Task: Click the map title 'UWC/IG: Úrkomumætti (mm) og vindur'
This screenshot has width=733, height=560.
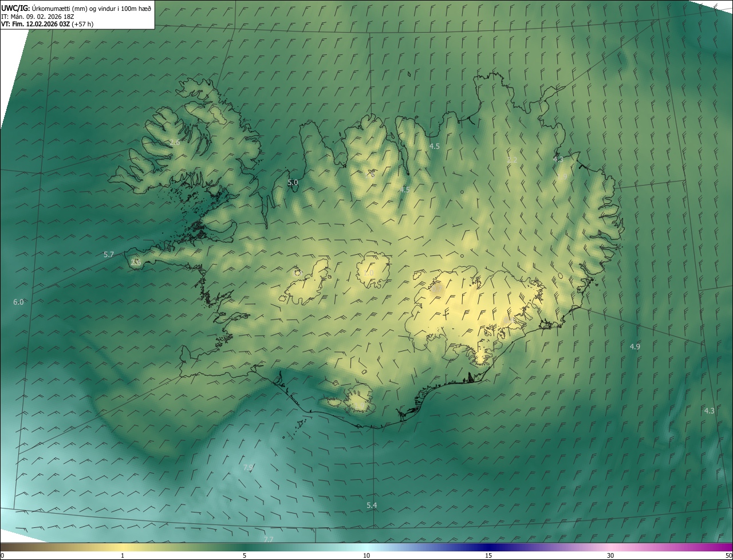Action: [76, 7]
